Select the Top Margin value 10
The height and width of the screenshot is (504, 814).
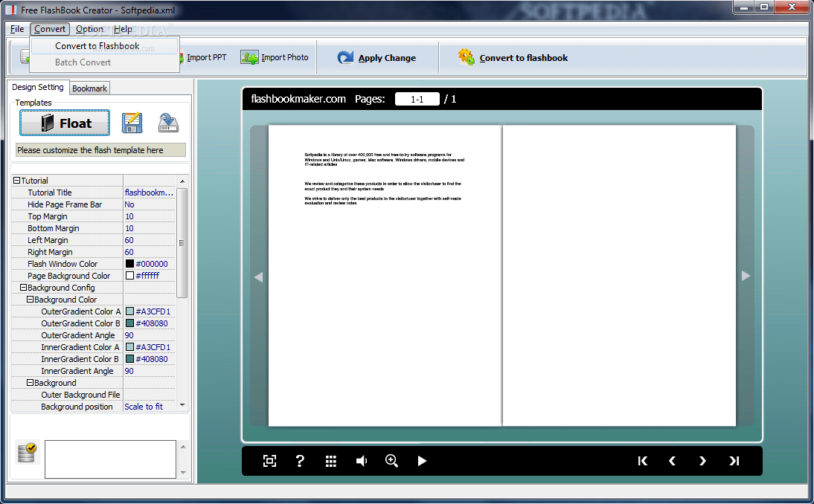tap(149, 216)
